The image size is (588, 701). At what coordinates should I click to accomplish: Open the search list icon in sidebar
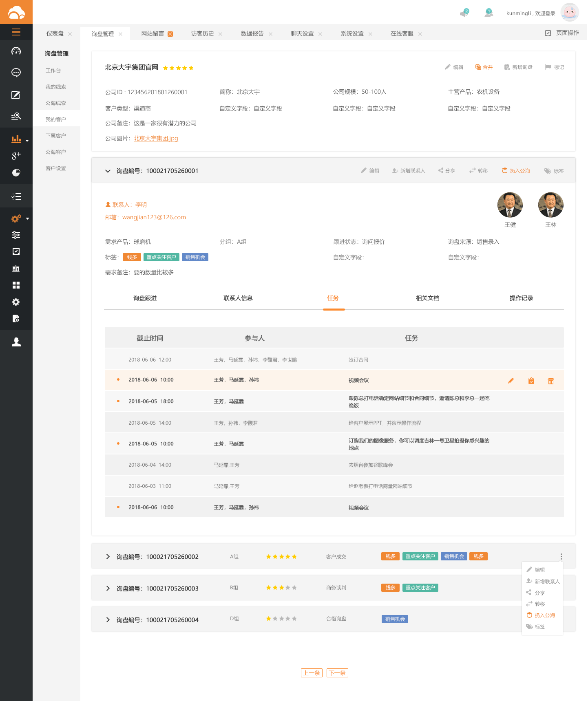click(x=16, y=117)
